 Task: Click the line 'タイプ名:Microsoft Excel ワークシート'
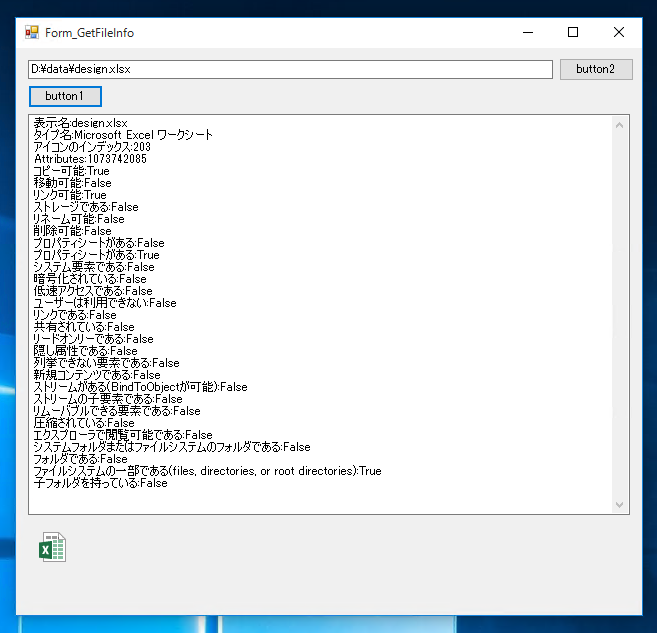coord(123,135)
